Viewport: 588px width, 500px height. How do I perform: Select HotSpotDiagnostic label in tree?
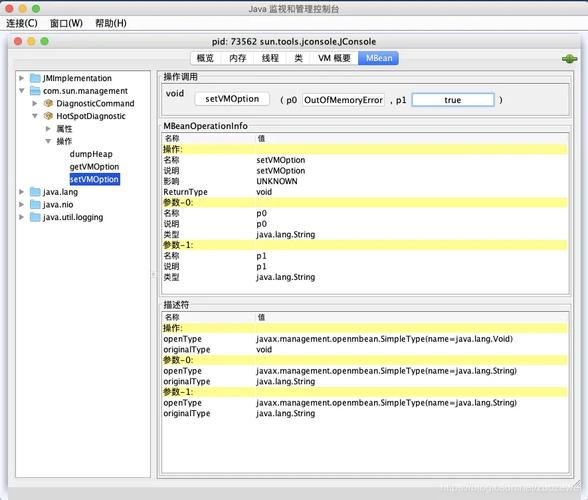coord(91,116)
